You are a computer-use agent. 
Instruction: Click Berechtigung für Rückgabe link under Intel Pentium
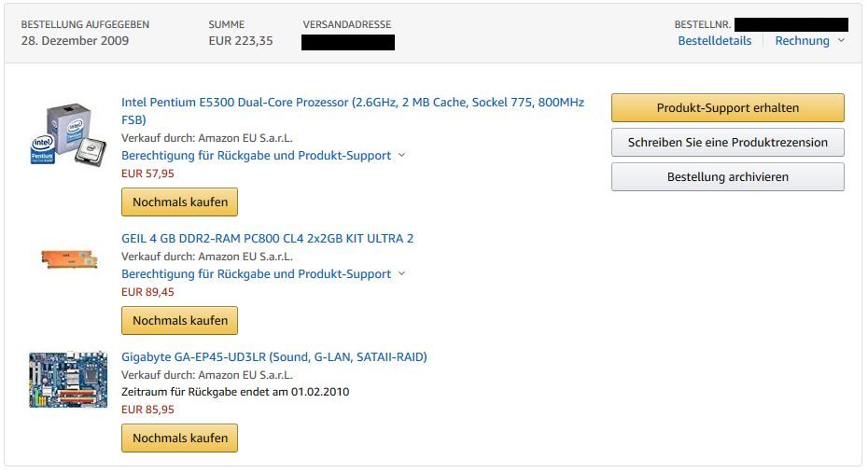click(x=256, y=155)
